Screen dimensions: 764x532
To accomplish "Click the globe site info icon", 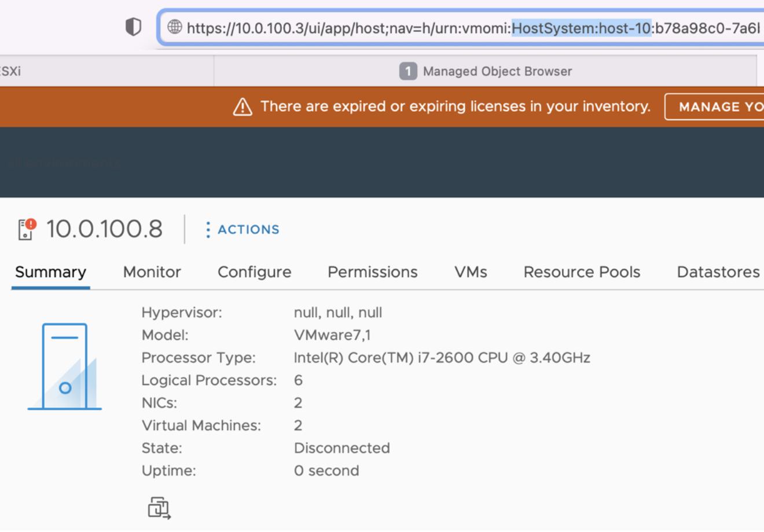I will [174, 27].
